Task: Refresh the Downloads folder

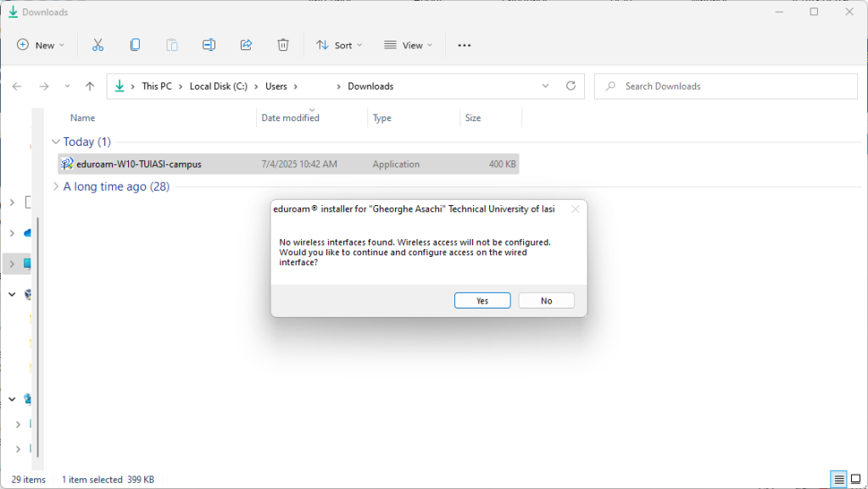Action: pos(570,86)
